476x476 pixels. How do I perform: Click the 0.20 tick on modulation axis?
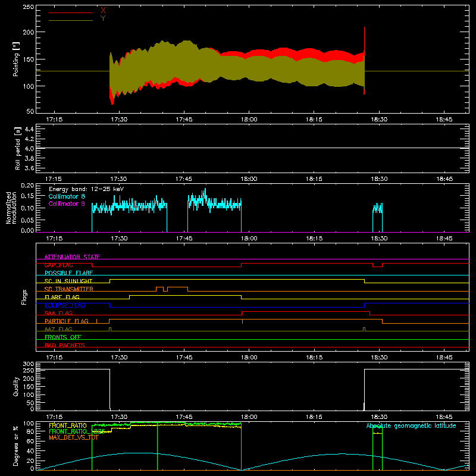(27, 186)
